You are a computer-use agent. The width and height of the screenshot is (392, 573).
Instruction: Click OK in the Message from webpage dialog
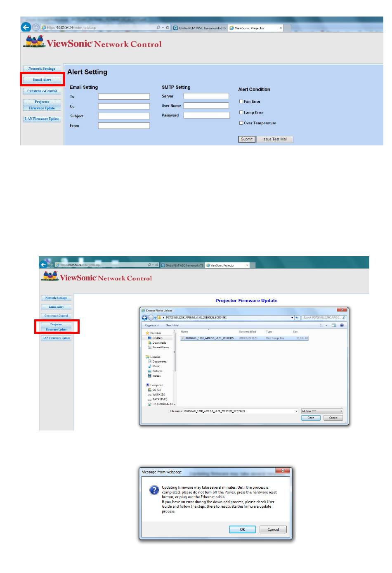click(x=243, y=530)
